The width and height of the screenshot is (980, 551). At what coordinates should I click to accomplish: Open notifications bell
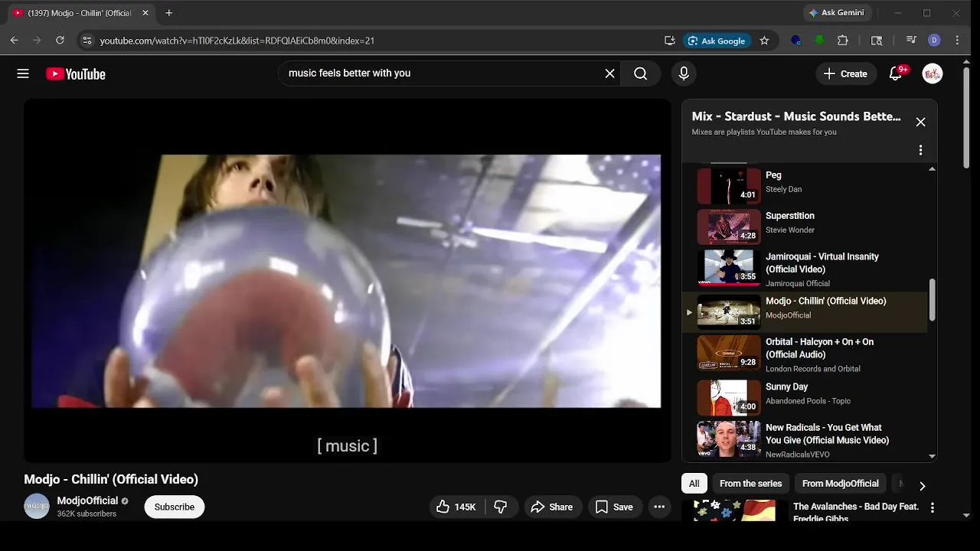point(897,73)
